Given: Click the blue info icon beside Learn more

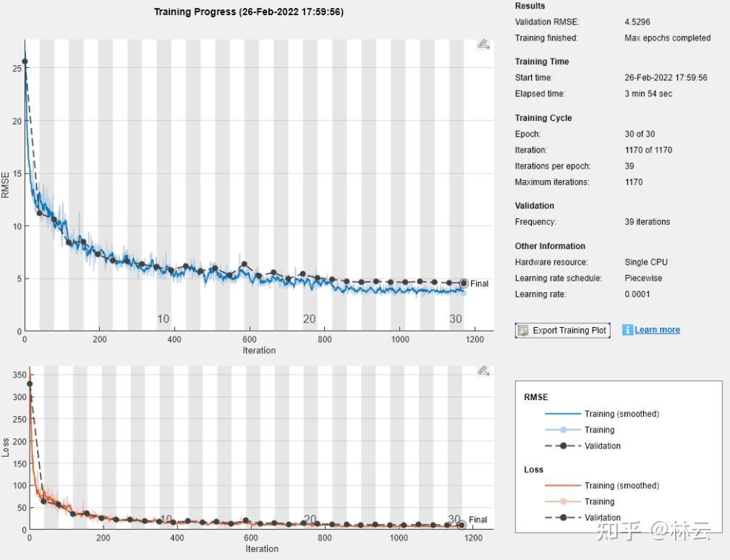Looking at the screenshot, I should [x=627, y=330].
